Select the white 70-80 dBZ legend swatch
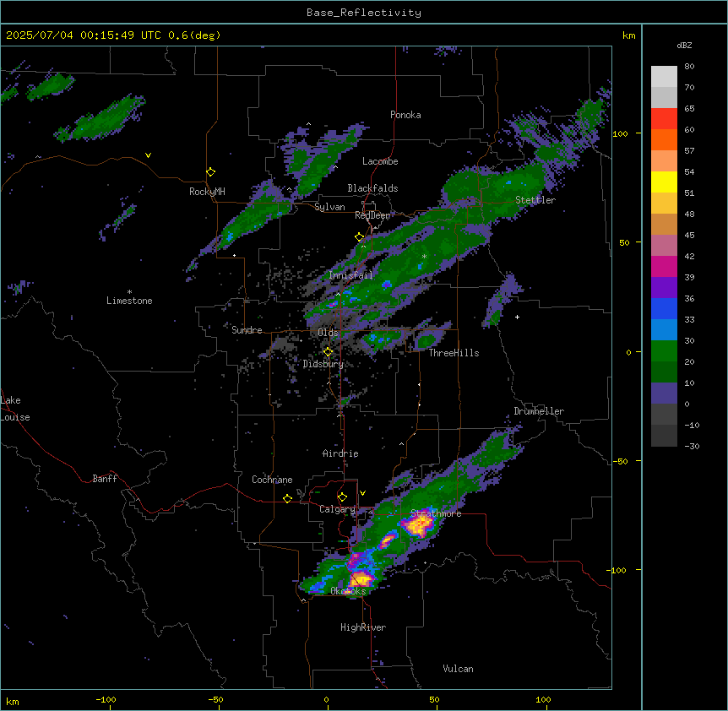Image resolution: width=728 pixels, height=711 pixels. coord(664,77)
